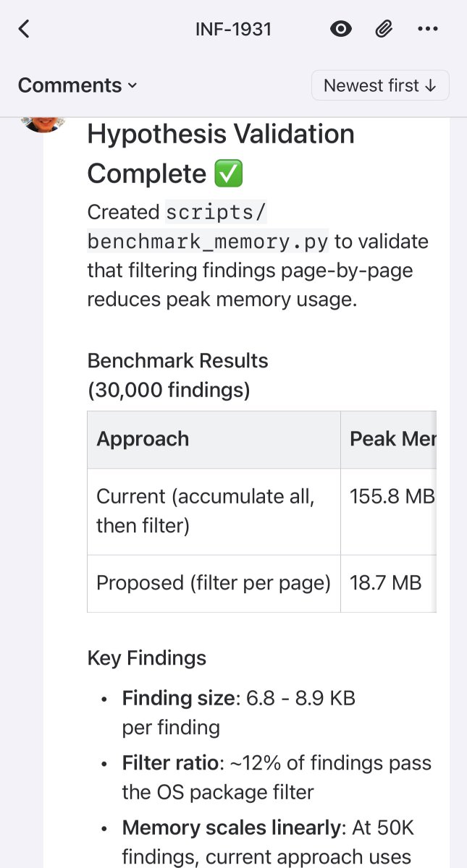Screen dimensions: 467x868
Task: Tap the Peak Mem column header
Action: click(392, 439)
